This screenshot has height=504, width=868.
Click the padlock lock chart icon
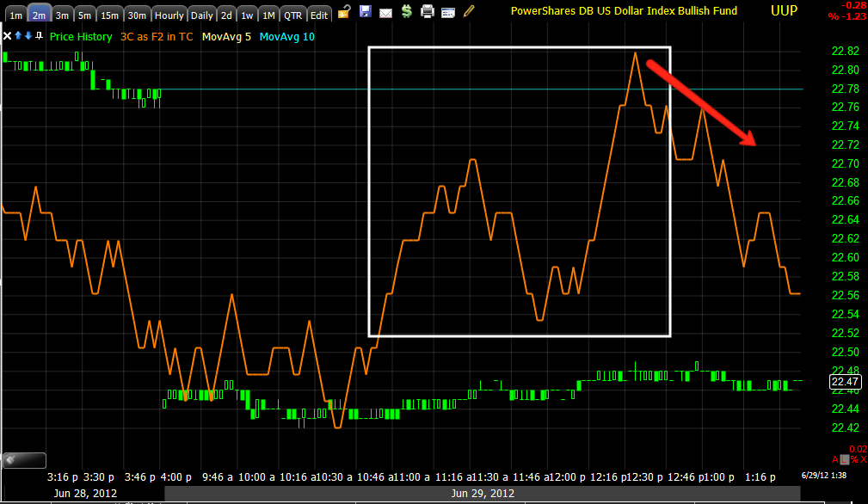(x=344, y=11)
